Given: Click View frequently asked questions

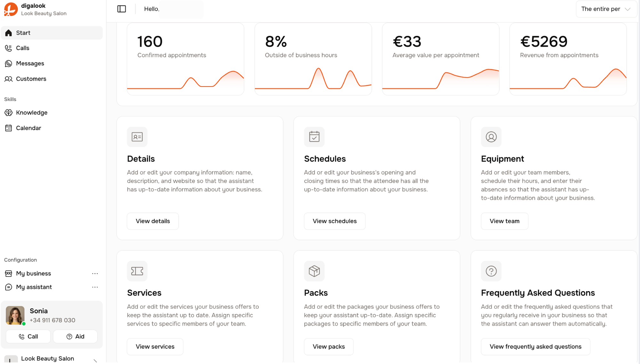Looking at the screenshot, I should coord(535,346).
